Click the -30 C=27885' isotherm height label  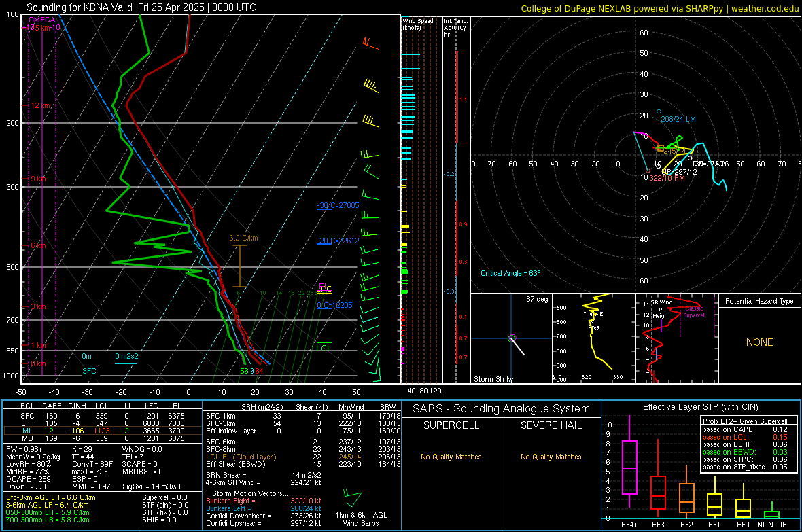click(338, 205)
